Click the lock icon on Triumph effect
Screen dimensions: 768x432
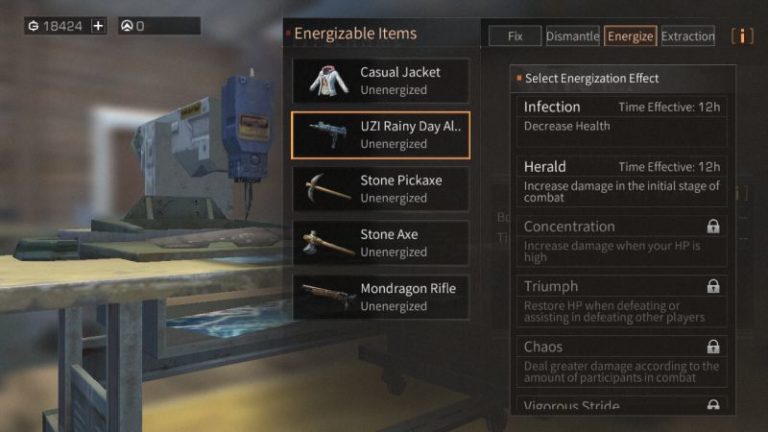point(713,286)
